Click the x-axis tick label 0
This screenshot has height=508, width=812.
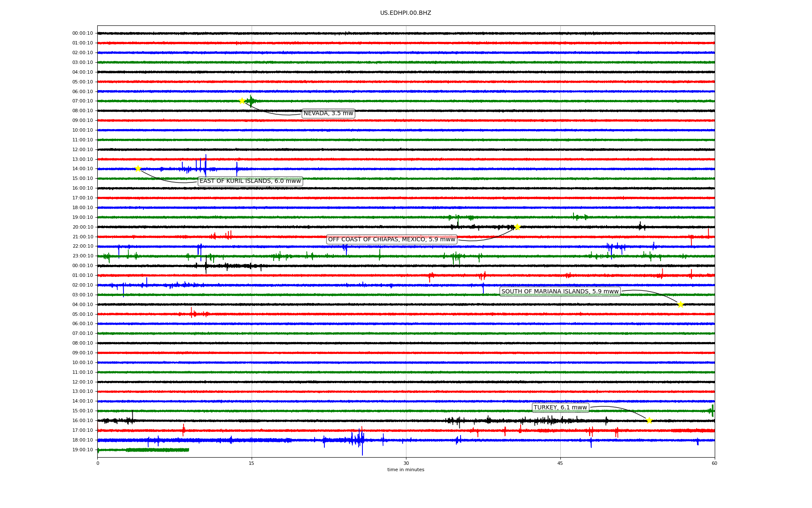98,463
